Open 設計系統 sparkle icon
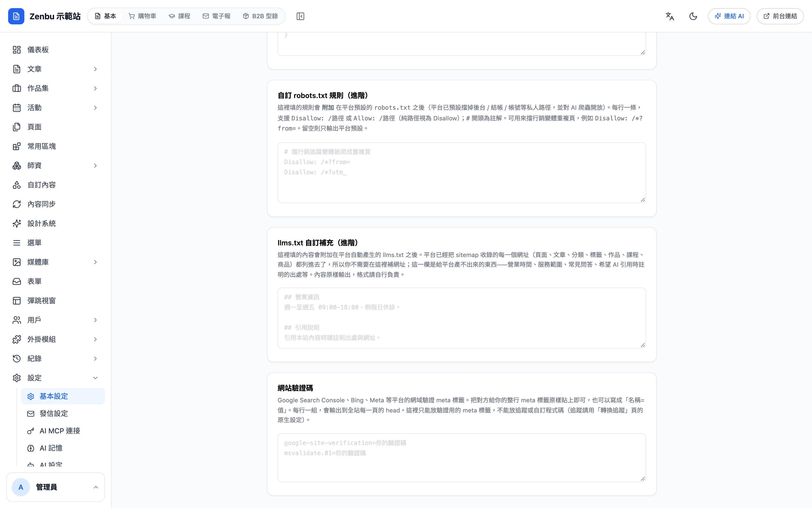 click(17, 224)
